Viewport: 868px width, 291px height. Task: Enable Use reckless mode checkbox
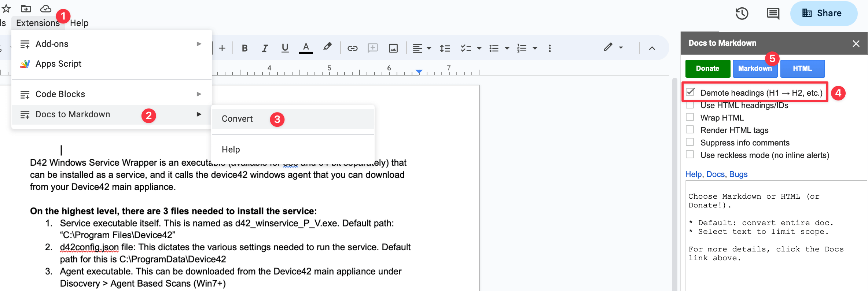(690, 154)
